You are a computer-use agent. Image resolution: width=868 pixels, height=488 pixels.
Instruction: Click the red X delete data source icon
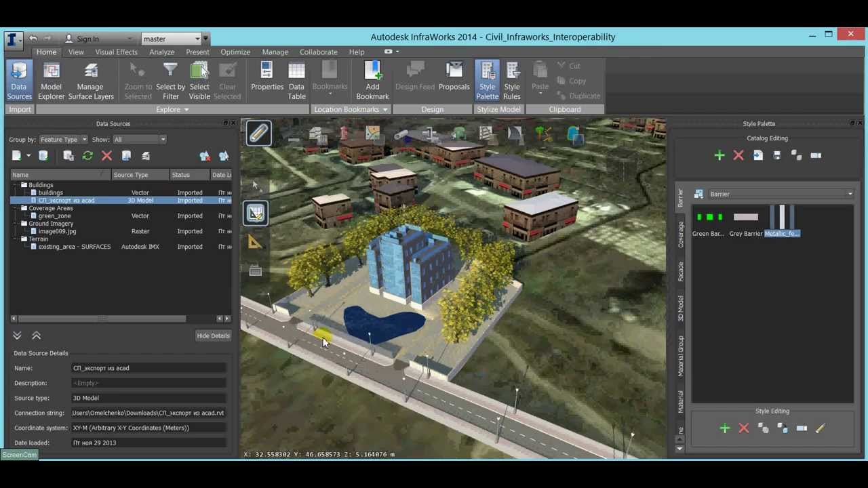tap(106, 157)
